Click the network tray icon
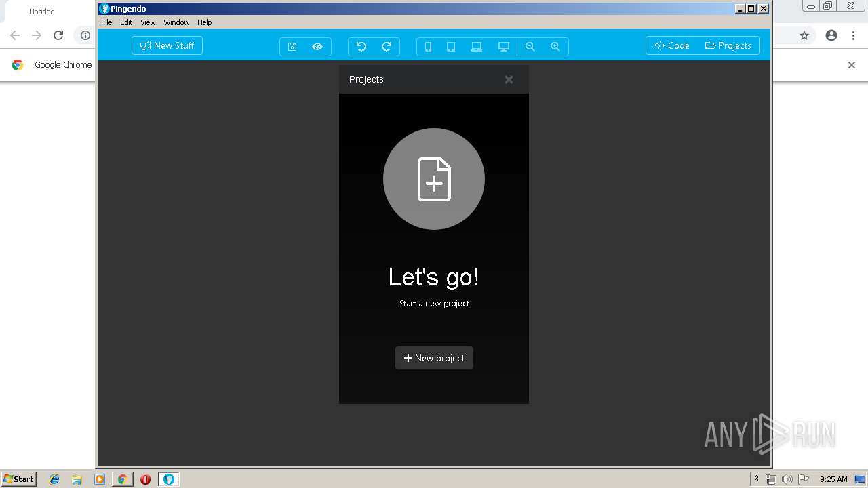 pos(771,479)
